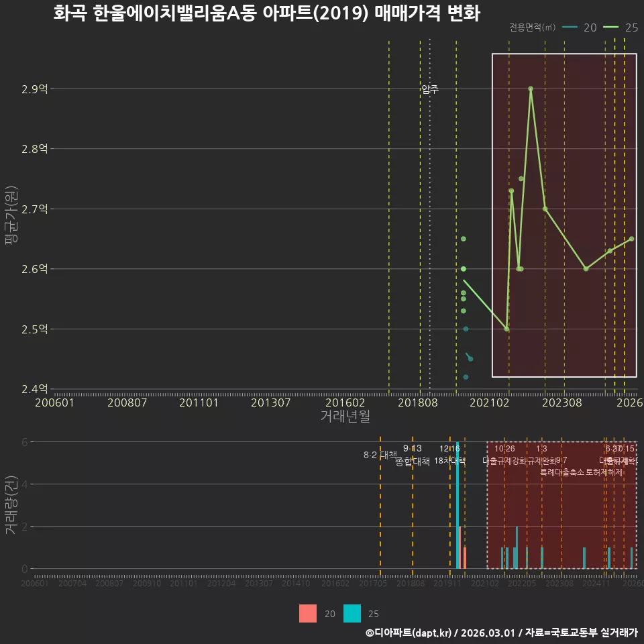
Task: Click the red 20 swatch in bottom legend
Action: point(308,614)
